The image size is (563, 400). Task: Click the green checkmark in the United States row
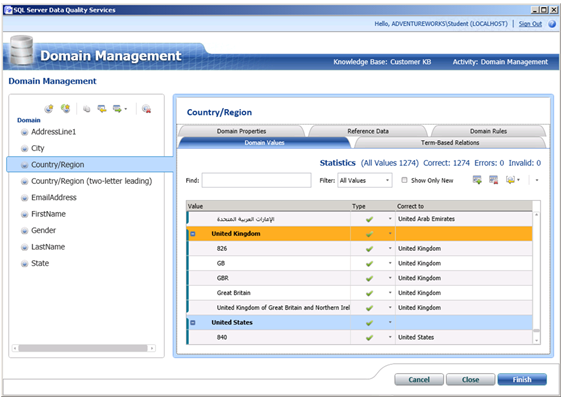point(369,323)
